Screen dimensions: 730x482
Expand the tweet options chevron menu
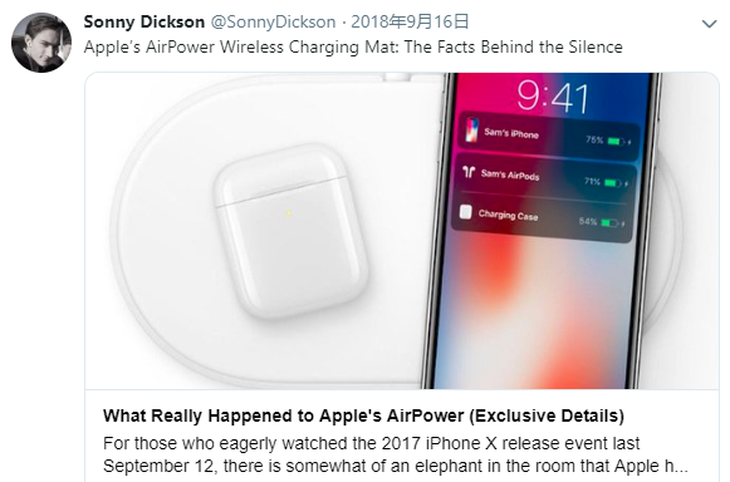709,24
